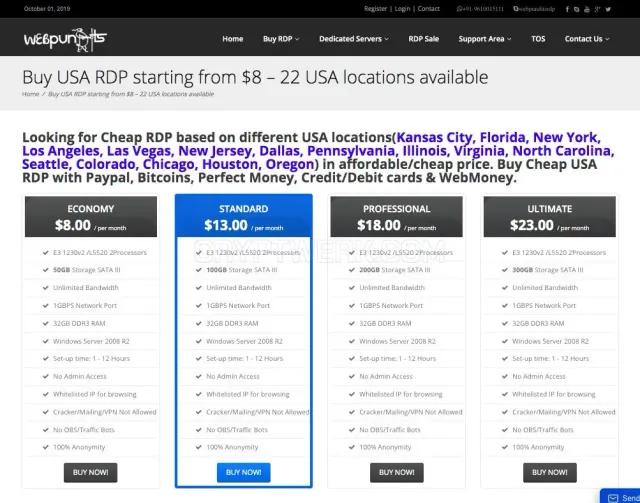Click the webpunditsrdp Skype handle in the header

[x=534, y=9]
